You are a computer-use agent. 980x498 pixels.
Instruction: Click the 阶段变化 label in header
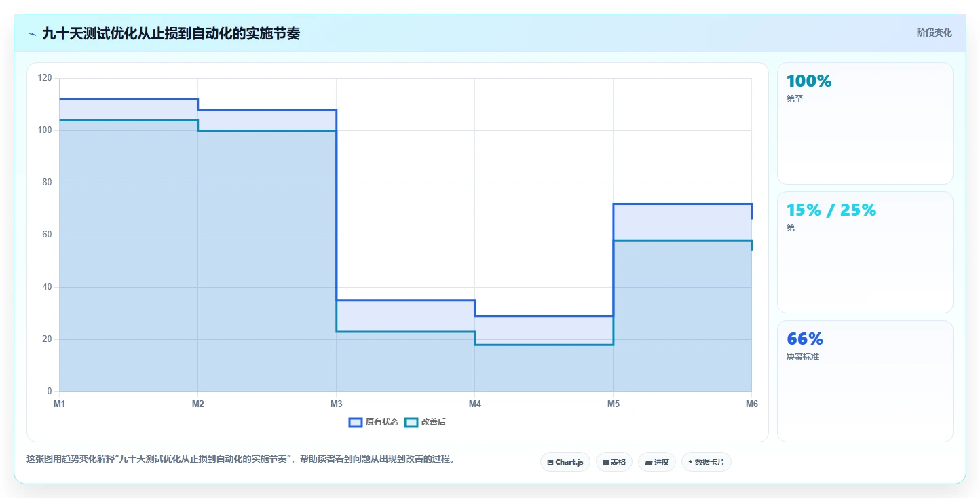coord(935,33)
